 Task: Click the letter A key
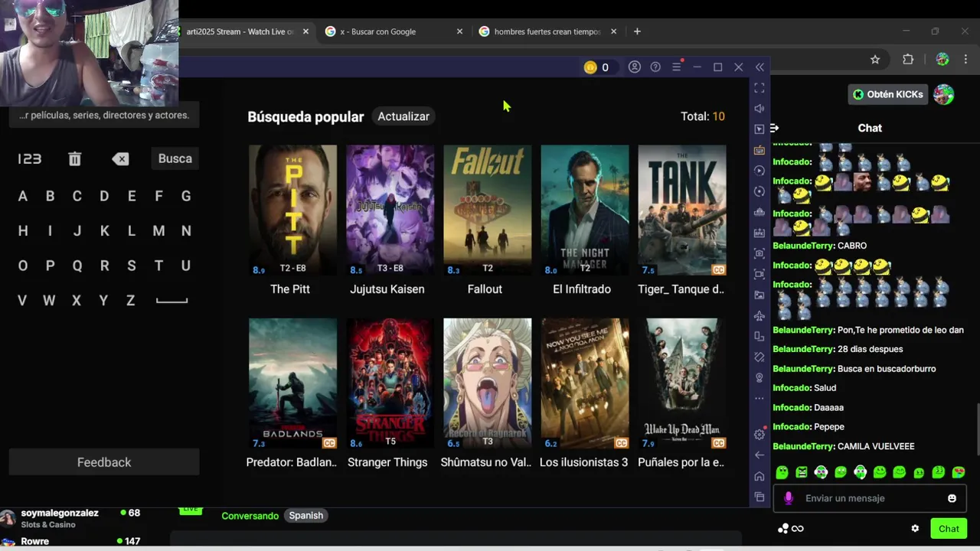pyautogui.click(x=23, y=196)
